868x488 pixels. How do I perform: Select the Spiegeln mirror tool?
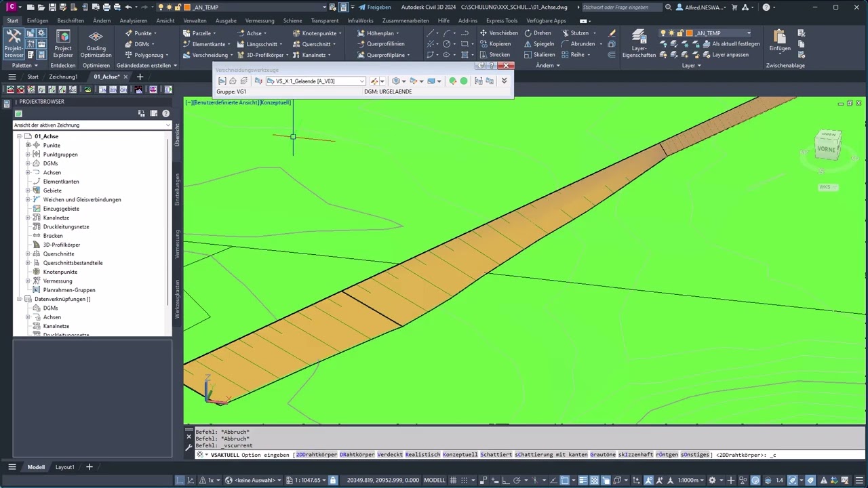[538, 43]
